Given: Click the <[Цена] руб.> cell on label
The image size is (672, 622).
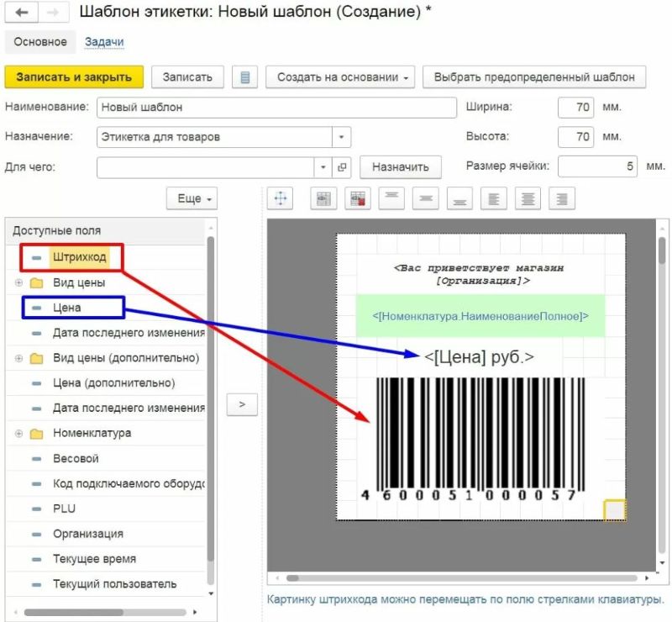Looking at the screenshot, I should 479,357.
